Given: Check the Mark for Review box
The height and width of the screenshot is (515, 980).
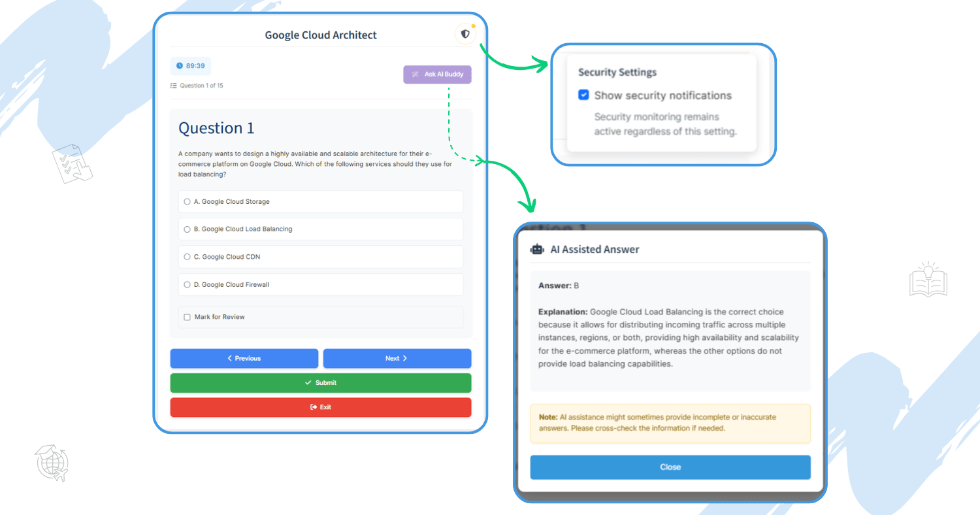Looking at the screenshot, I should click(188, 317).
